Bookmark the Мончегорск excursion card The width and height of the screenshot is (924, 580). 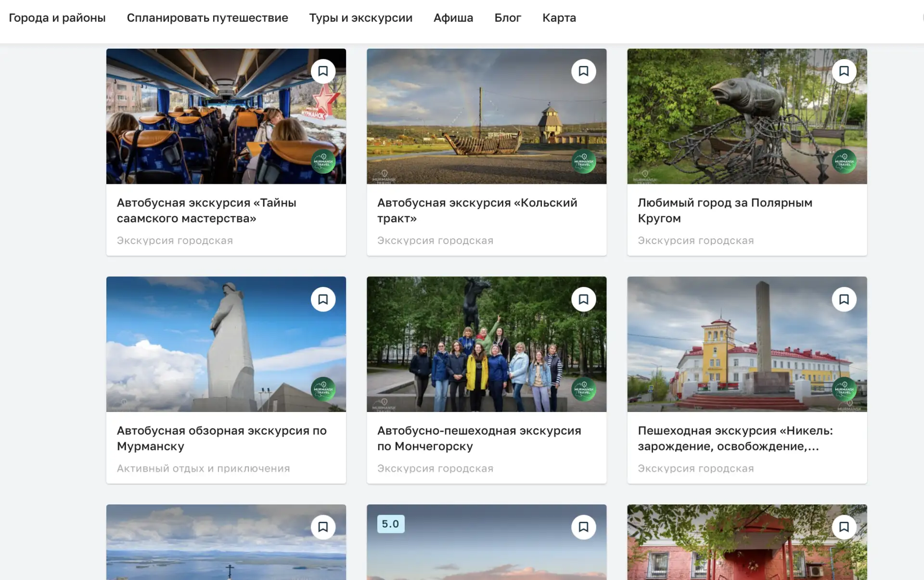[583, 299]
